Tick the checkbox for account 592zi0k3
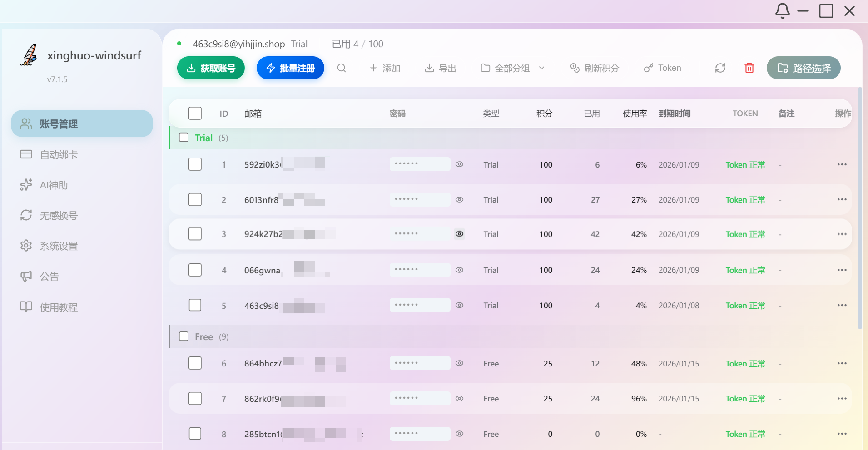This screenshot has height=450, width=868. tap(195, 164)
